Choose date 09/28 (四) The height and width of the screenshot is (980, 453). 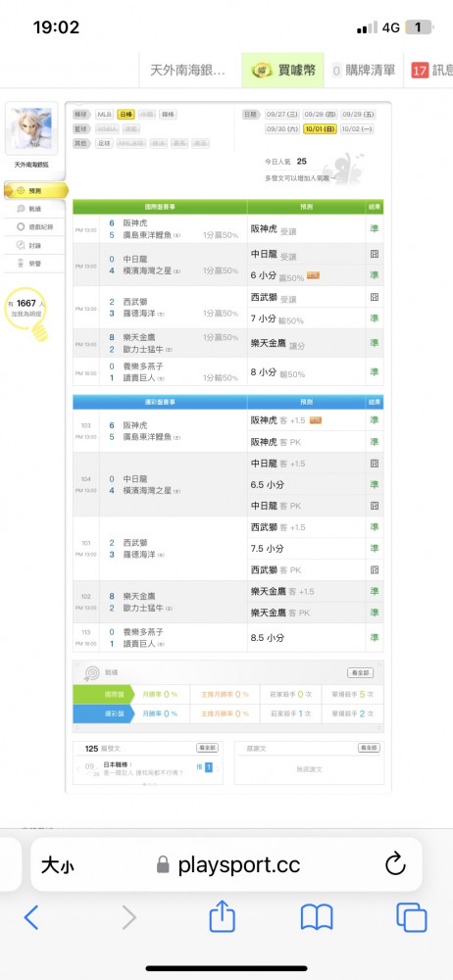[320, 115]
